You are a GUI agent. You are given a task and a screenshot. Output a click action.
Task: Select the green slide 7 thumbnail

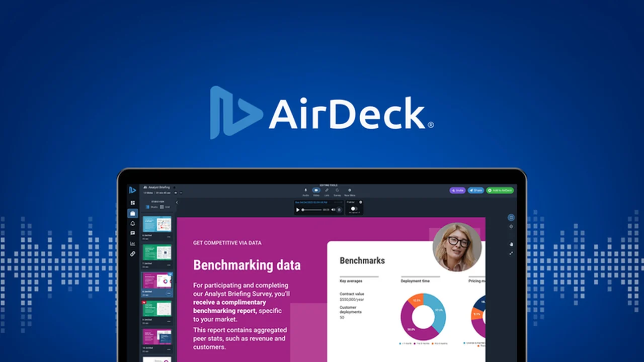click(157, 252)
